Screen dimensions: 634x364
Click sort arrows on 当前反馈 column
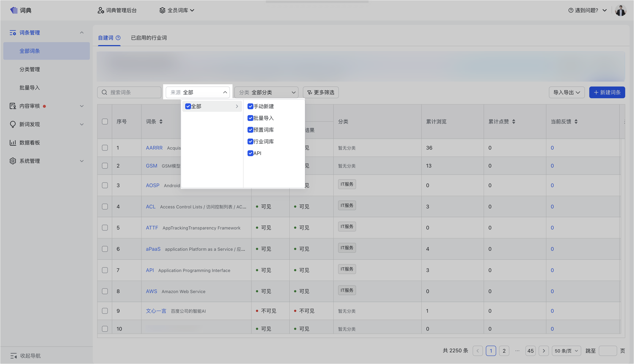576,122
